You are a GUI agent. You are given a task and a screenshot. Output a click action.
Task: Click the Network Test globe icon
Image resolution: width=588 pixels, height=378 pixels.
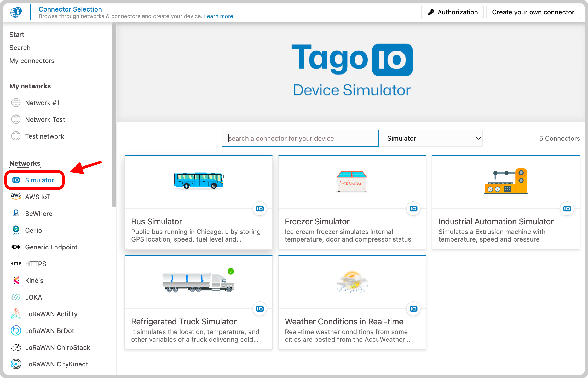pyautogui.click(x=16, y=119)
